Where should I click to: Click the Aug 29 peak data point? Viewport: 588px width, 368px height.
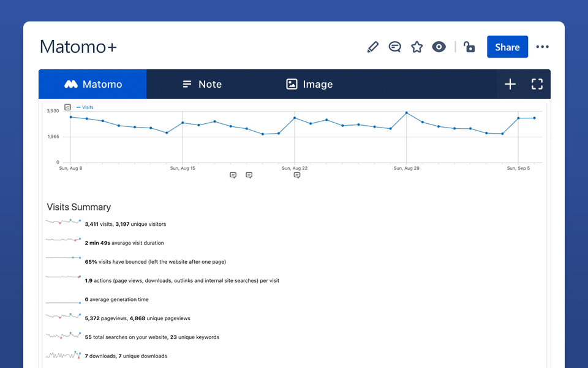pyautogui.click(x=407, y=113)
